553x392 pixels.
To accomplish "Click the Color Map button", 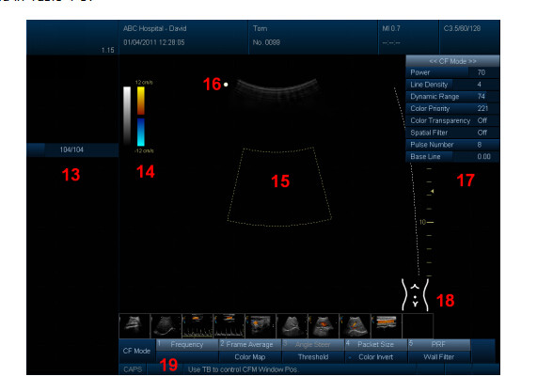I will 250,357.
